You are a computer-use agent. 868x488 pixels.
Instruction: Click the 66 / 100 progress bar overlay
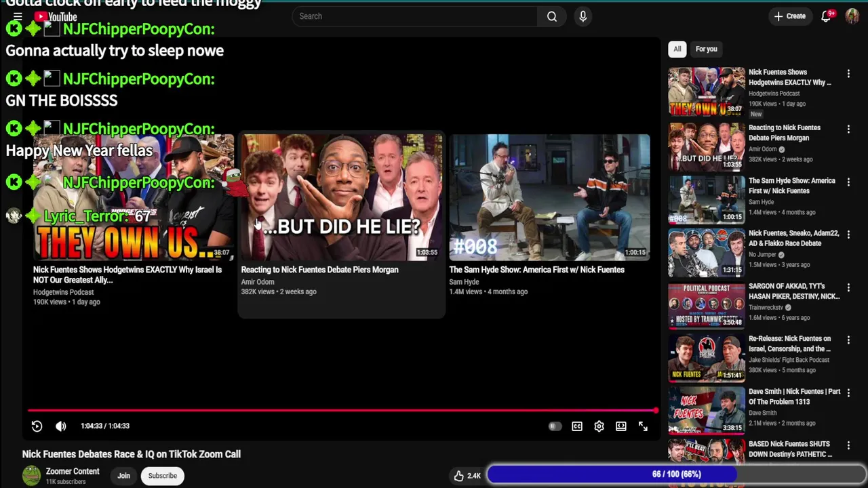click(x=676, y=474)
